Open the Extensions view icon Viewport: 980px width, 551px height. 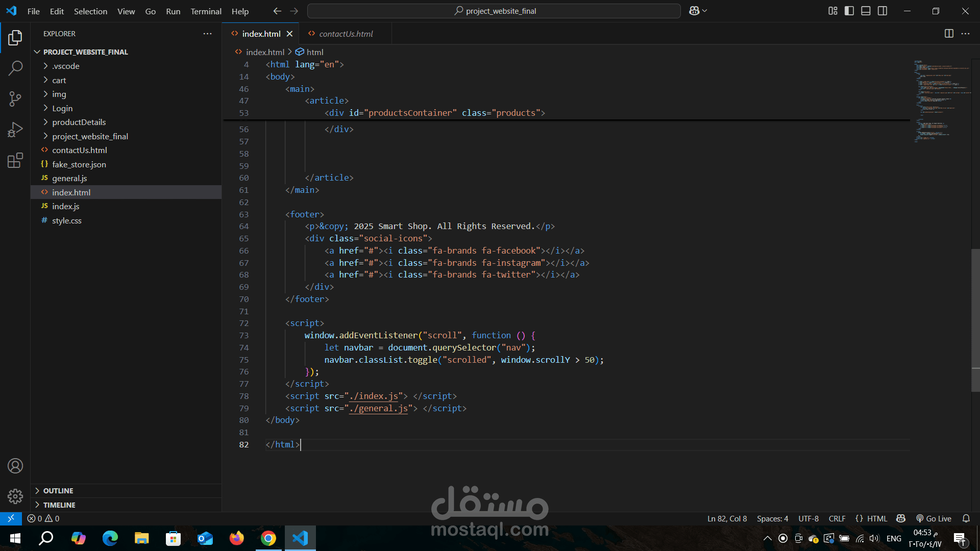point(15,160)
